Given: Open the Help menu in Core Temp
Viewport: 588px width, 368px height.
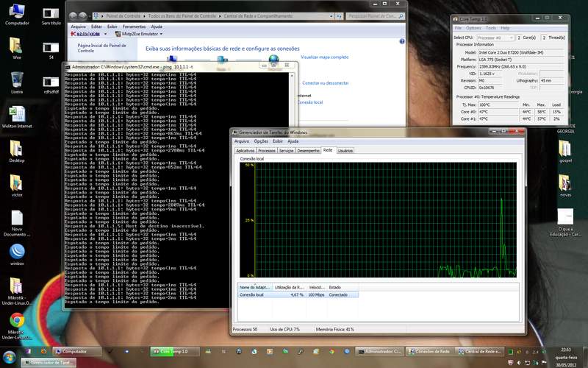Looking at the screenshot, I should (505, 28).
